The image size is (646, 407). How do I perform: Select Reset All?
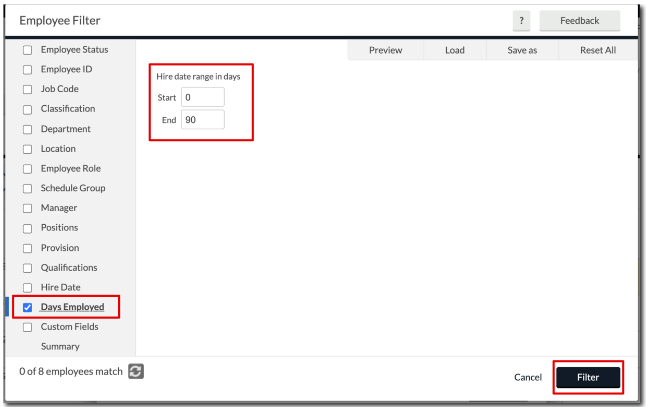pos(598,50)
